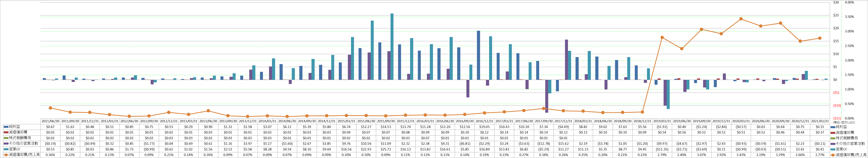Select the $6.11 純利益 cell
This screenshot has width=868, height=158.
(x=287, y=127)
